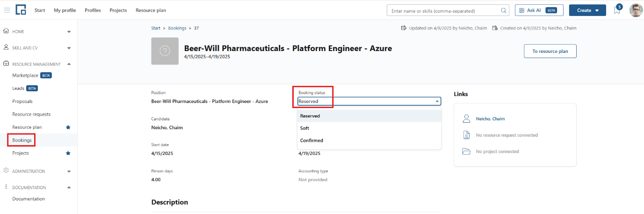This screenshot has height=214, width=644.
Task: Click the Booking status input field
Action: pos(369,101)
